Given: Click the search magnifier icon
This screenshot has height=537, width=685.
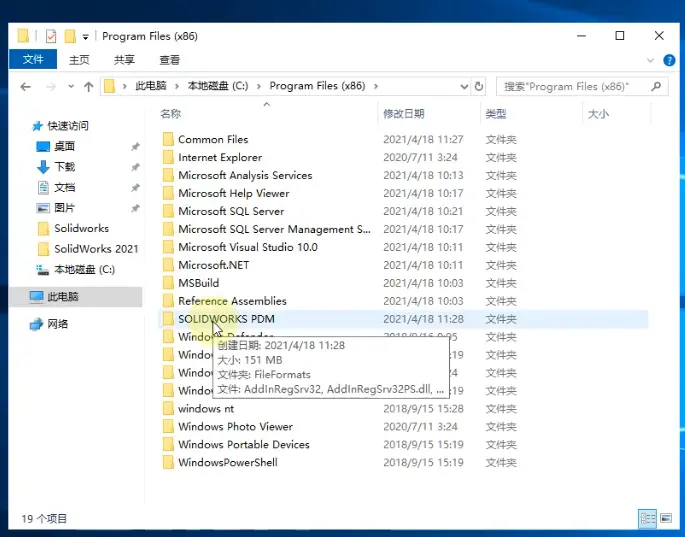Looking at the screenshot, I should pyautogui.click(x=656, y=87).
